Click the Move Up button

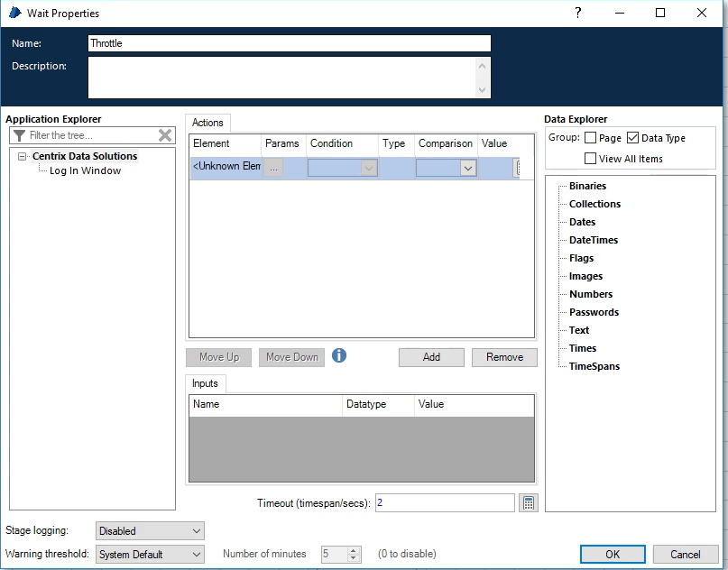coord(218,357)
